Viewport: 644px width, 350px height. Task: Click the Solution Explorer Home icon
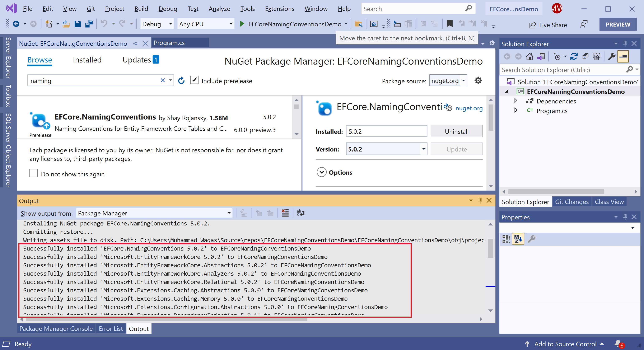[529, 57]
